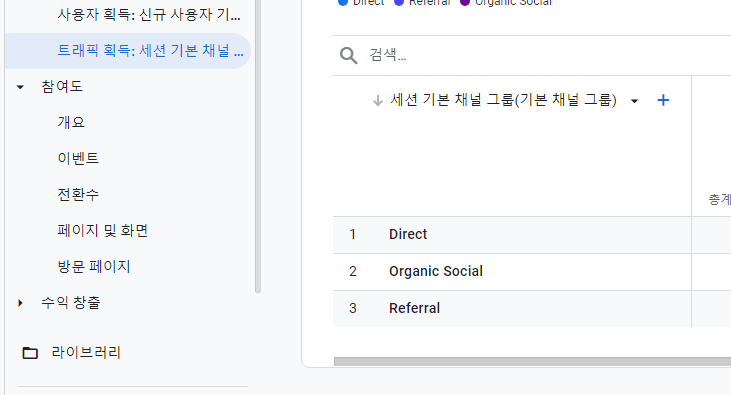Click Referral legend color dot
The height and width of the screenshot is (395, 731).
pos(399,2)
